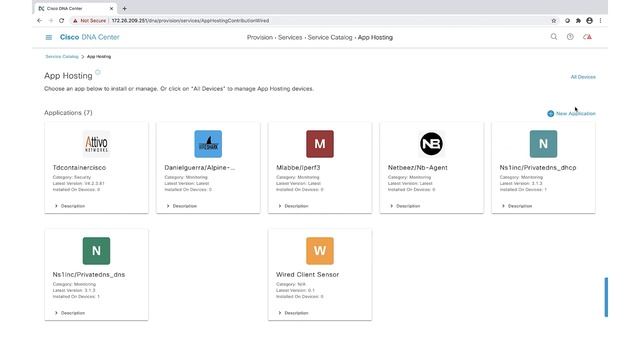Open the Danielguerra/Alpine app title
Image resolution: width=640 pixels, height=360 pixels.
(x=200, y=168)
